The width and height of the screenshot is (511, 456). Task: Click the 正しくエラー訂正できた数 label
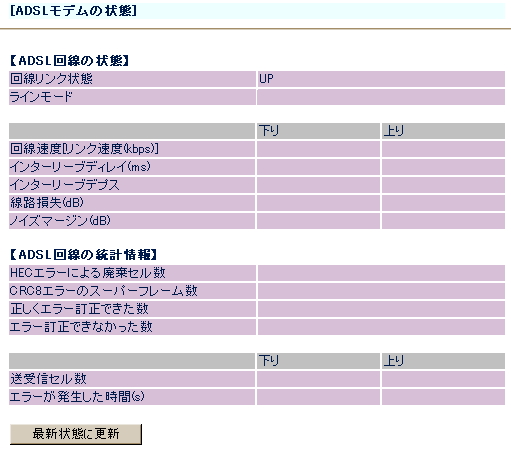[x=79, y=309]
